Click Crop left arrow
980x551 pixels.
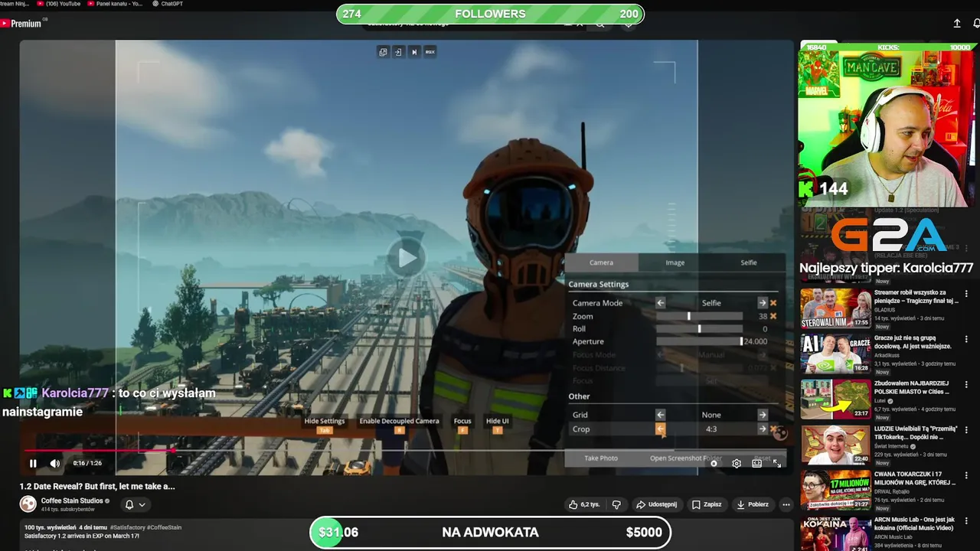660,429
